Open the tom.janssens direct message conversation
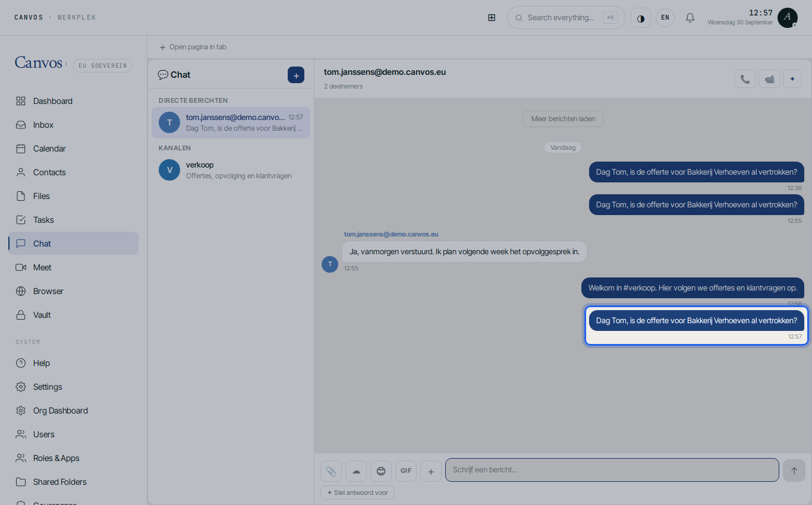 click(231, 122)
